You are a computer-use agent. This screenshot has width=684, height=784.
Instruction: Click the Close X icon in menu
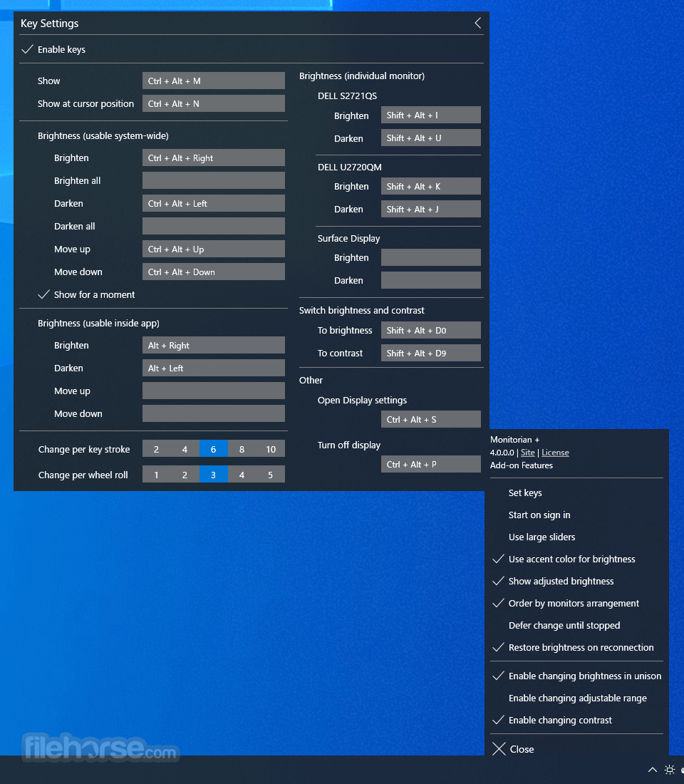click(499, 749)
